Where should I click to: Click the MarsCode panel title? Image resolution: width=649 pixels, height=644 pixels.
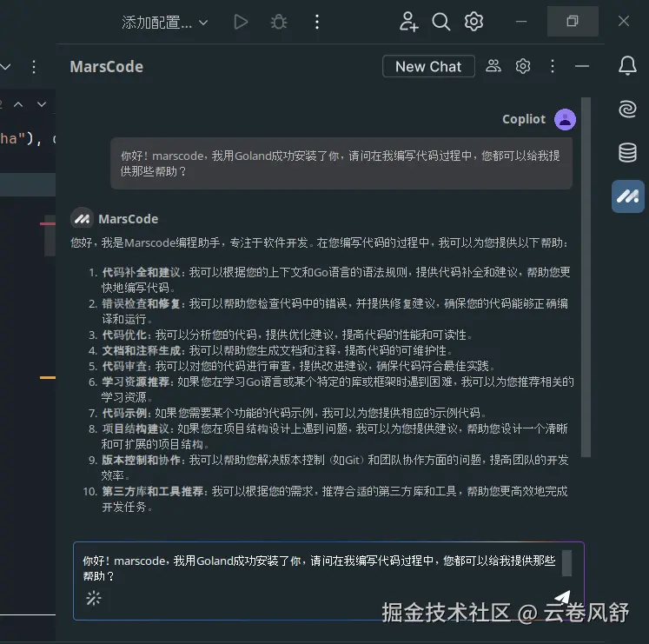coord(106,67)
